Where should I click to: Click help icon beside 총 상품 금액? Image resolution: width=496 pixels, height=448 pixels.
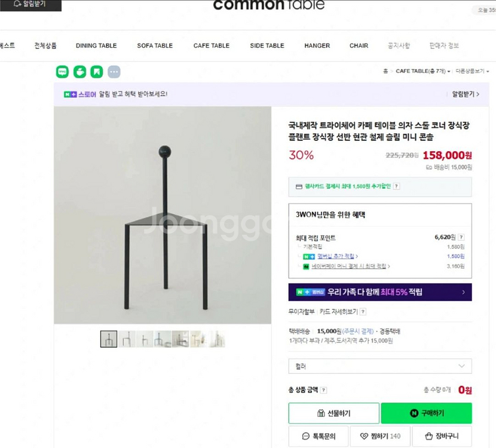pos(323,391)
